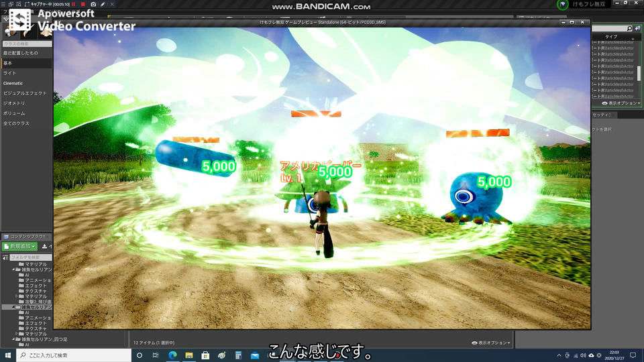This screenshot has height=362, width=644.
Task: Open Calculator from taskbar
Action: coord(238,355)
